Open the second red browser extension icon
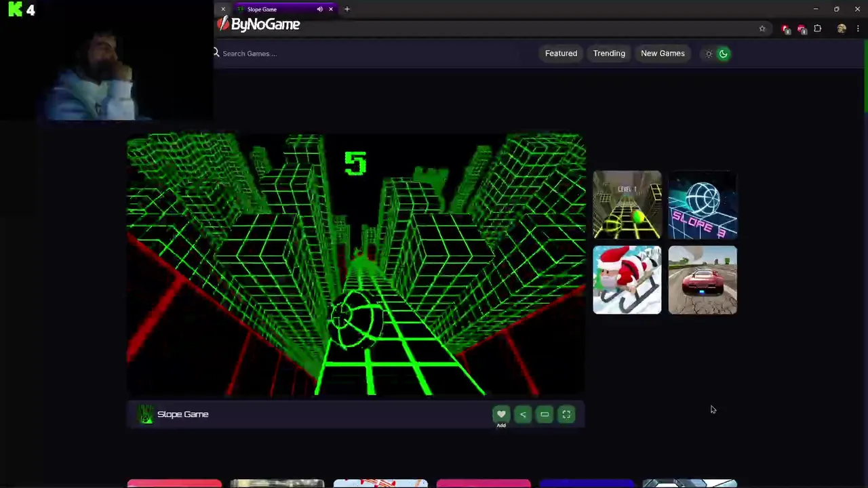Viewport: 868px width, 488px height. point(802,28)
